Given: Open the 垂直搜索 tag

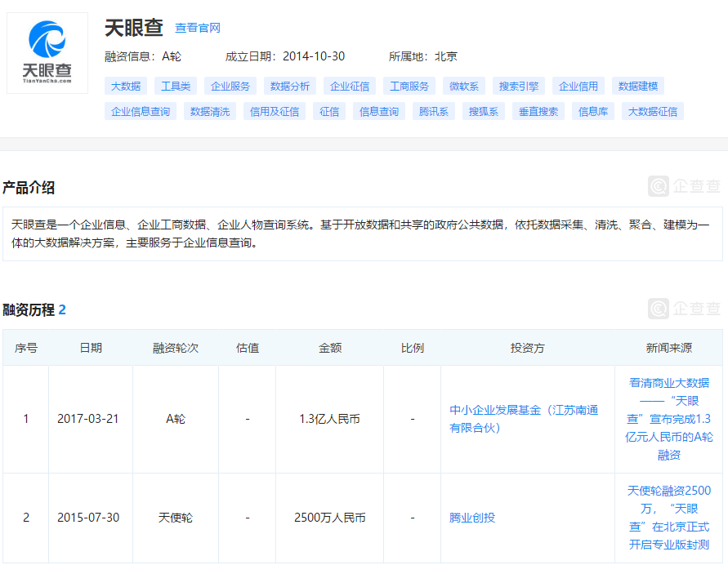Looking at the screenshot, I should (x=538, y=111).
